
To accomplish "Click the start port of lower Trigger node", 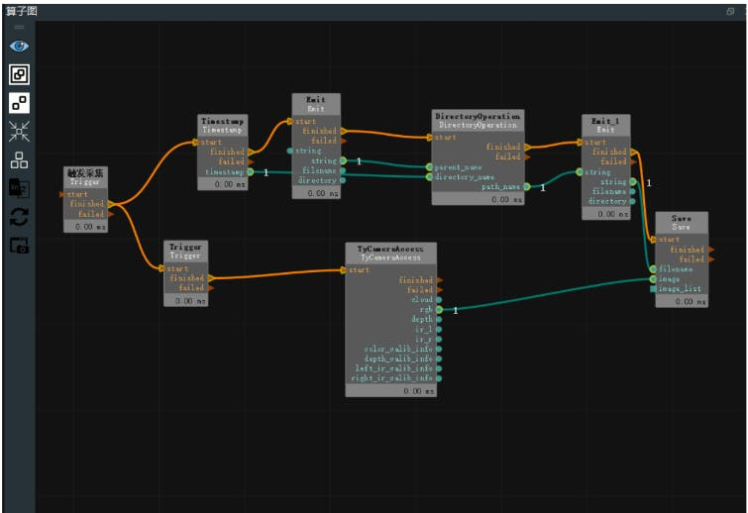I will pos(161,269).
